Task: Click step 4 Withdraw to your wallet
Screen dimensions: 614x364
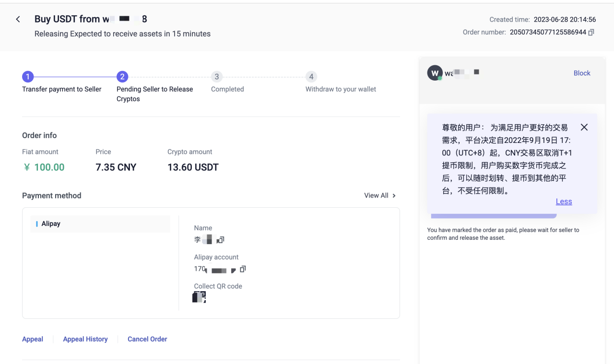Action: tap(311, 77)
